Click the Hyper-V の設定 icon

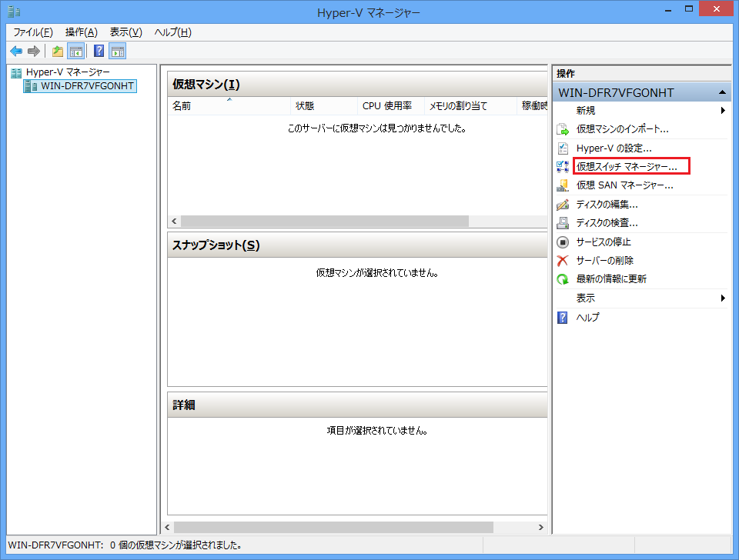pyautogui.click(x=563, y=148)
